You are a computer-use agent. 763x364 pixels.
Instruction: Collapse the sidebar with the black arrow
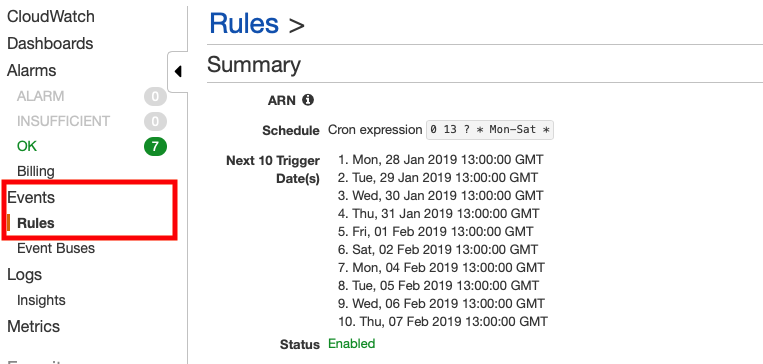pyautogui.click(x=178, y=72)
